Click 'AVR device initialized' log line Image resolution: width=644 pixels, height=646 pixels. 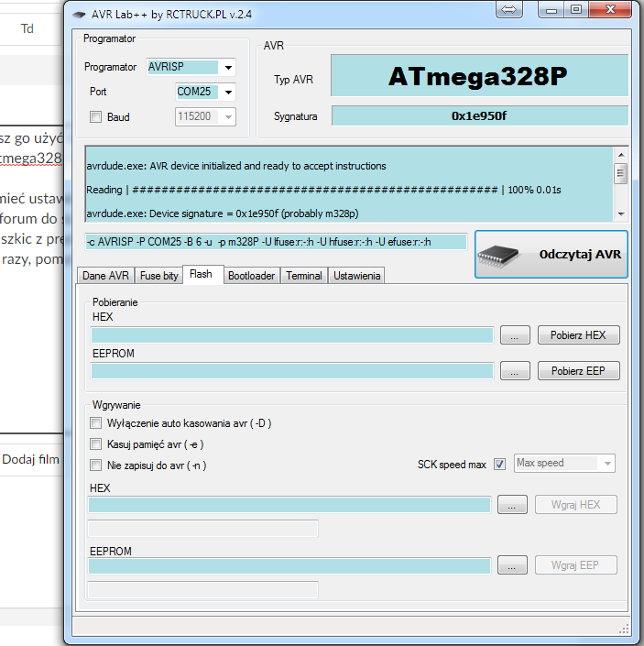tap(236, 166)
